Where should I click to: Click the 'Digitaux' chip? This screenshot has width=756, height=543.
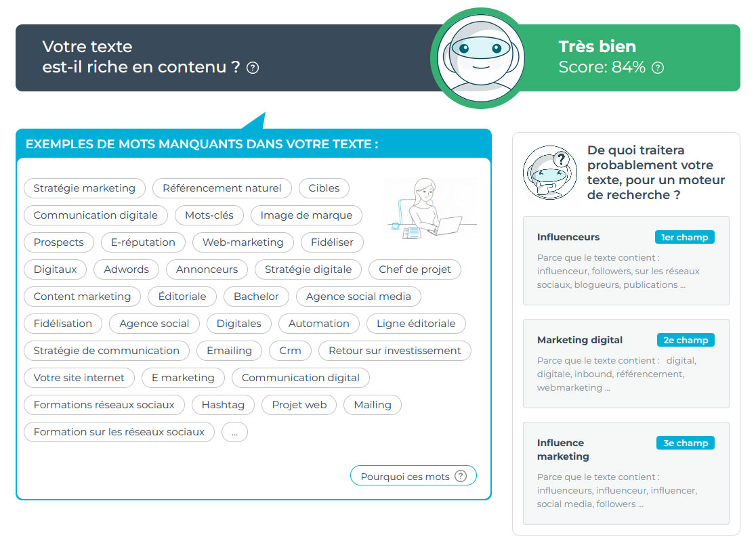tap(55, 269)
